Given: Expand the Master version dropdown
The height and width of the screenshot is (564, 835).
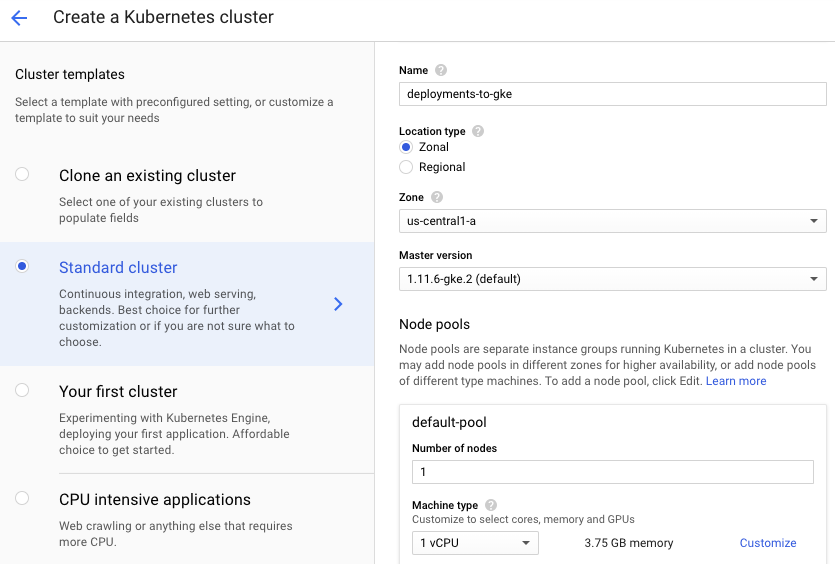Looking at the screenshot, I should (612, 279).
